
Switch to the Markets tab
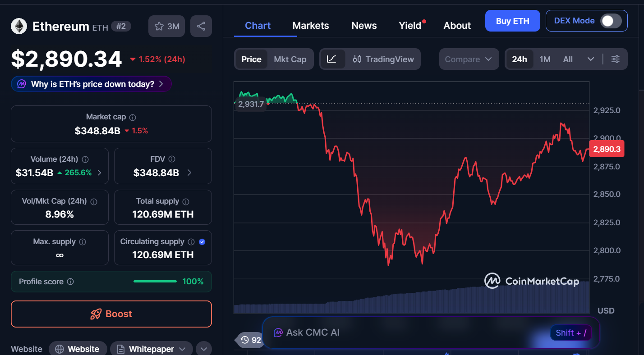click(x=310, y=26)
